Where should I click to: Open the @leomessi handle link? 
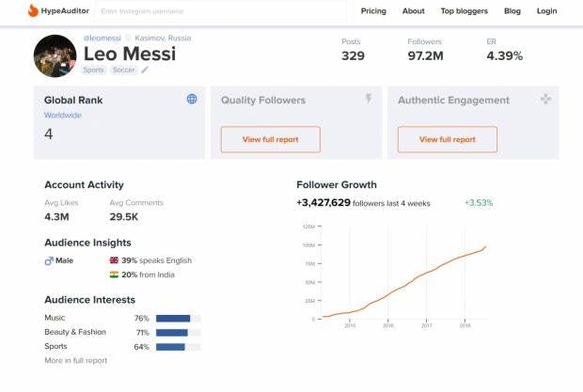pyautogui.click(x=102, y=38)
